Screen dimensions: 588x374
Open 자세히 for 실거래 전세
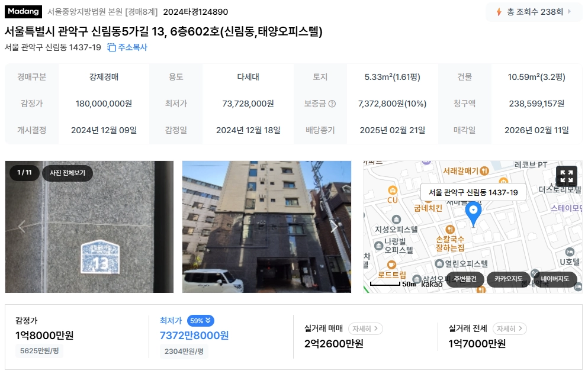(x=510, y=328)
